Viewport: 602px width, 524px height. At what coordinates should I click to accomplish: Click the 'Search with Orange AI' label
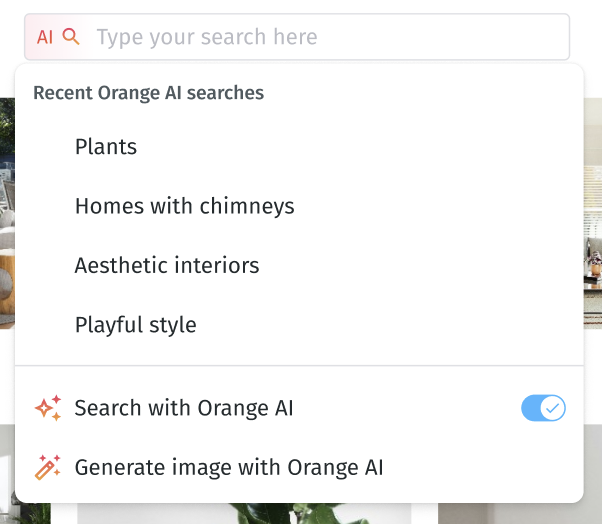coord(184,408)
